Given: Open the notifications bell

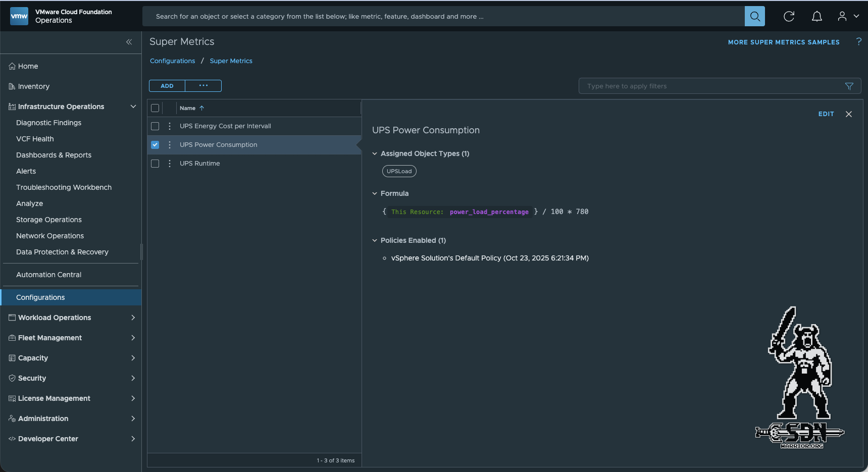Looking at the screenshot, I should click(x=816, y=16).
